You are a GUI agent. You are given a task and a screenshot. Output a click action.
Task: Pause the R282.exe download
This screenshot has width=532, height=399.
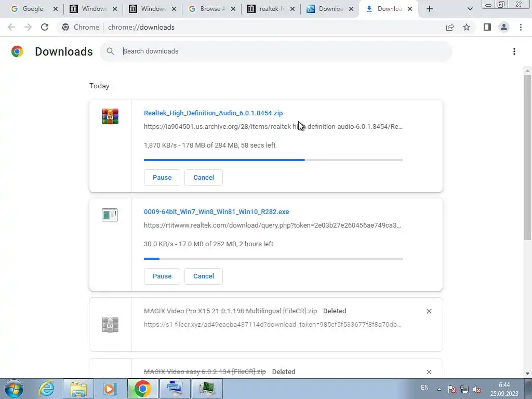(x=162, y=276)
